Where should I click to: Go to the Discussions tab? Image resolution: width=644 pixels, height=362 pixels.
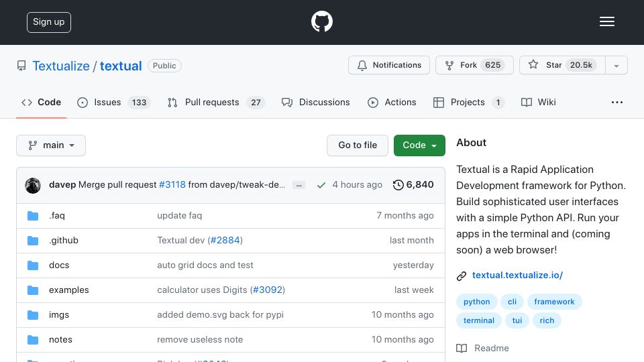click(315, 102)
